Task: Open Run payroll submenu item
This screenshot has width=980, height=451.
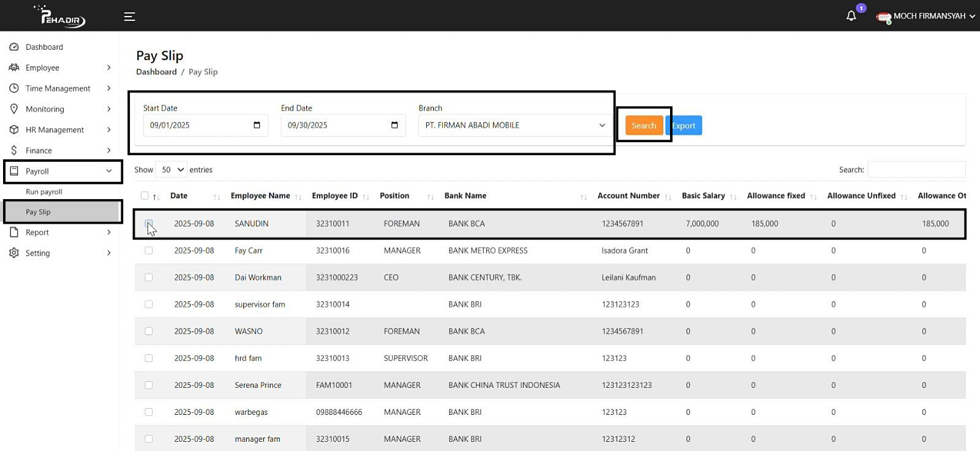Action: (x=44, y=192)
